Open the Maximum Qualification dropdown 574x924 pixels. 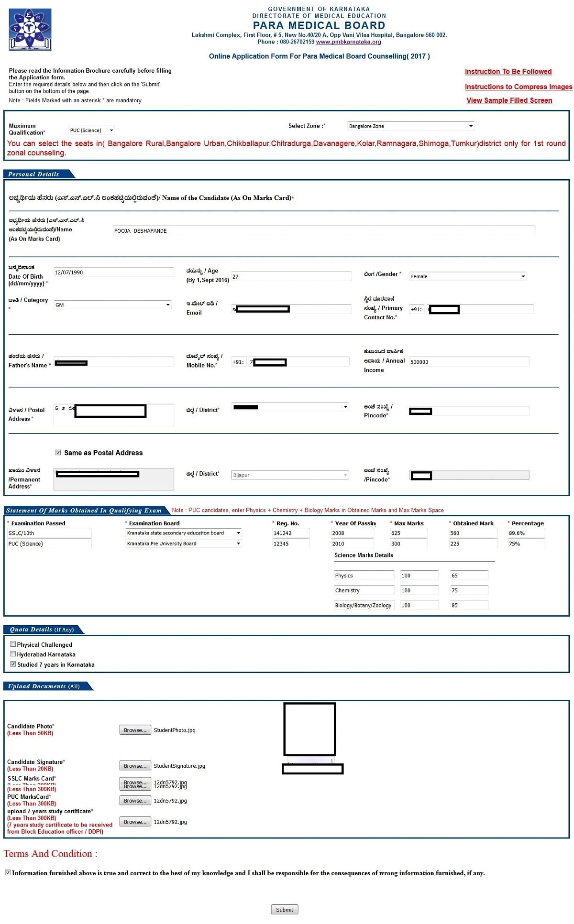92,130
